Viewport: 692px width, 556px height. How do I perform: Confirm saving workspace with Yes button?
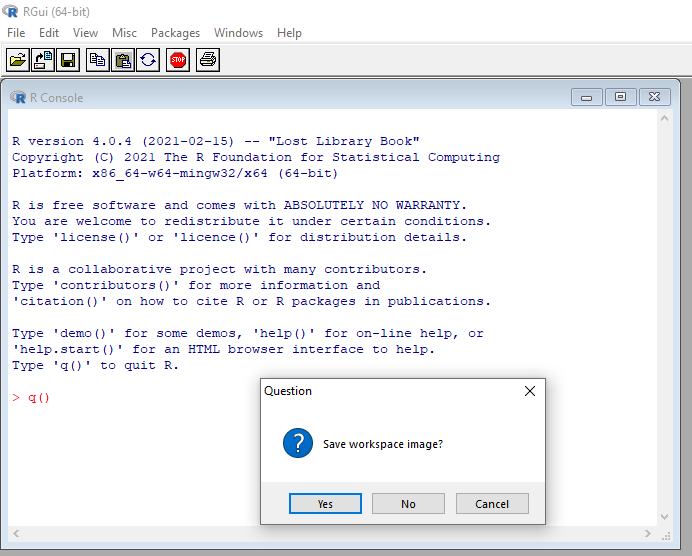coord(325,504)
